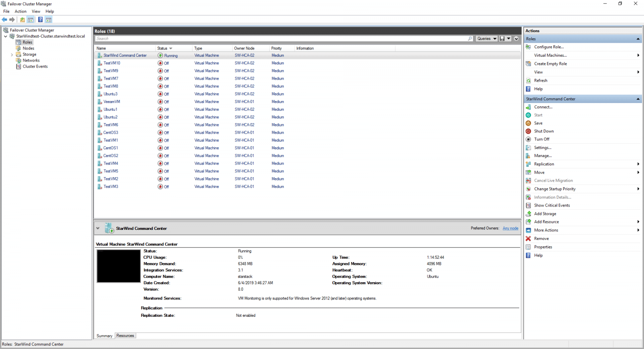This screenshot has width=644, height=349.
Task: Switch to the Resources tab
Action: tap(125, 336)
